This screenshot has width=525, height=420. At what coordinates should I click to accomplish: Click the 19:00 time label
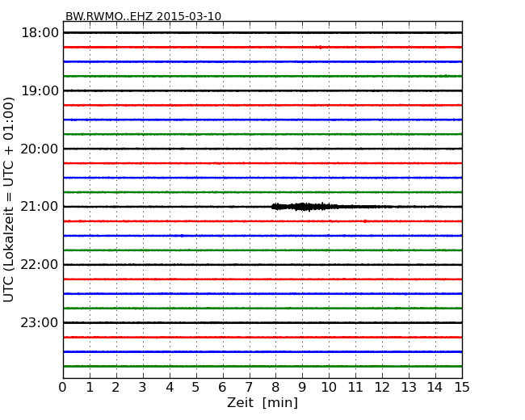(x=40, y=90)
